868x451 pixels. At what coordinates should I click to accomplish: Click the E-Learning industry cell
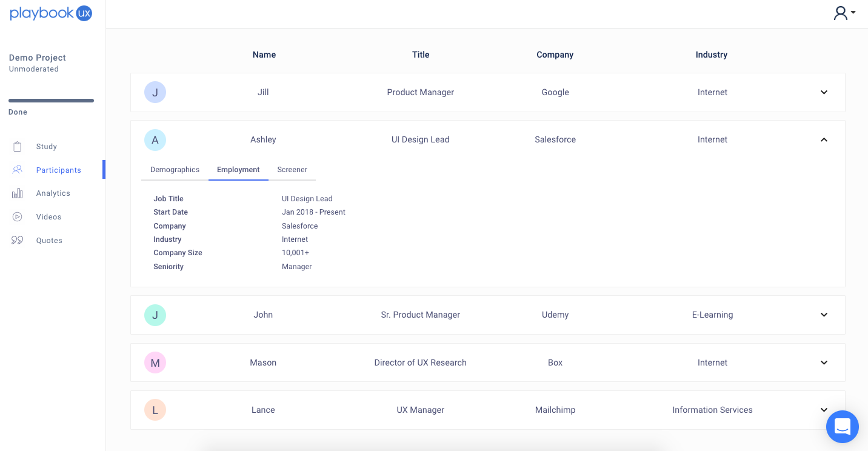712,315
